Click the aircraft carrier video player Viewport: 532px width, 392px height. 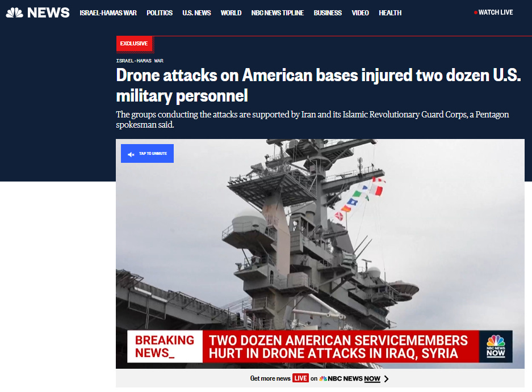[x=320, y=254]
